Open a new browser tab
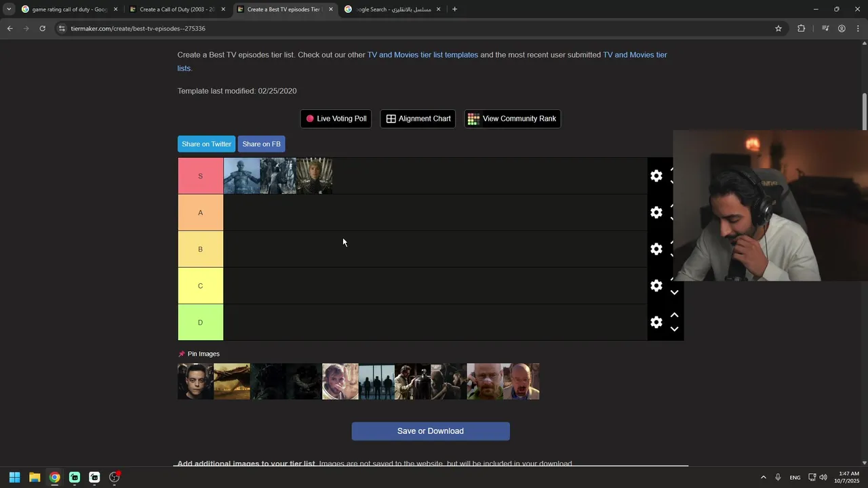 [x=454, y=9]
